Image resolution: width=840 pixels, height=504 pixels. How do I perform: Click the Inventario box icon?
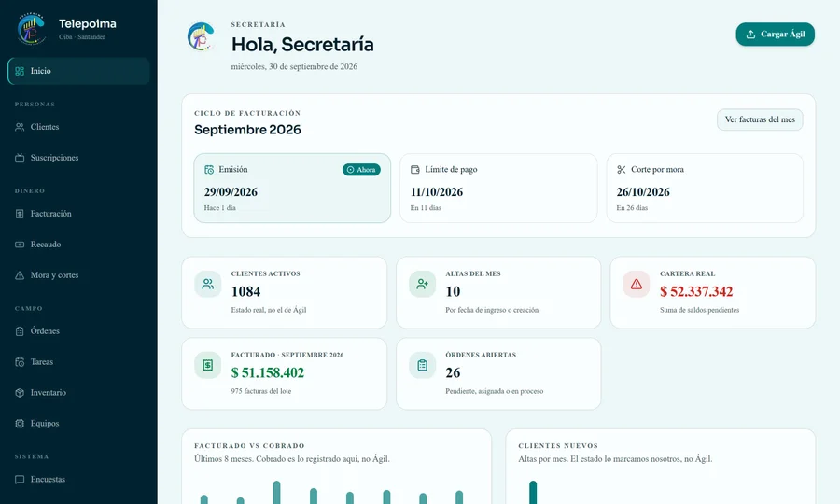click(x=20, y=393)
